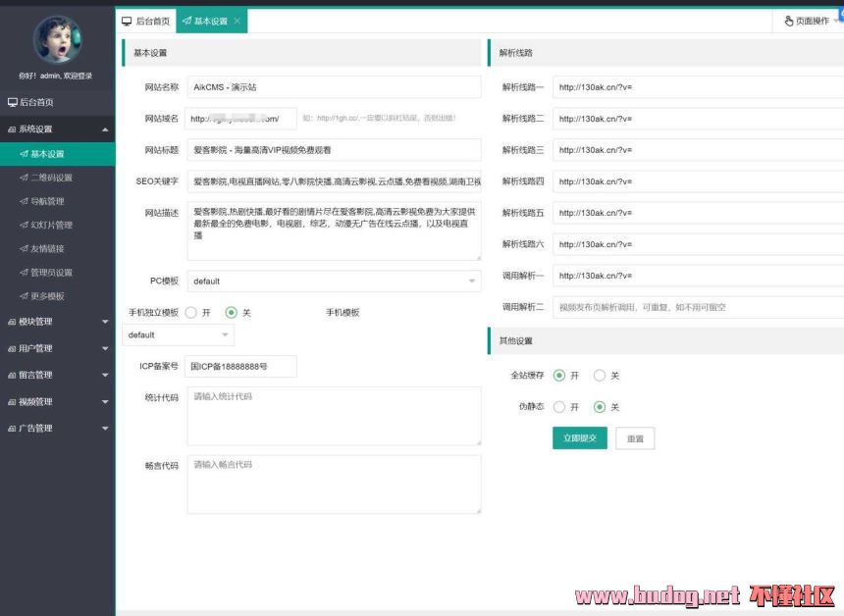Screen dimensions: 844x616
Task: Collapse the 系统设置 sidebar group
Action: (x=58, y=129)
